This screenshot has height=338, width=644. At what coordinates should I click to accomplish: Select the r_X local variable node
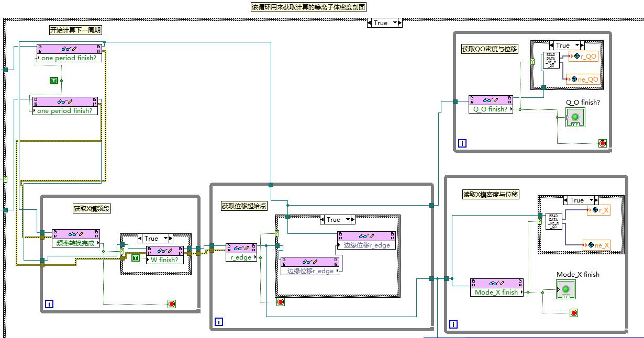(598, 210)
